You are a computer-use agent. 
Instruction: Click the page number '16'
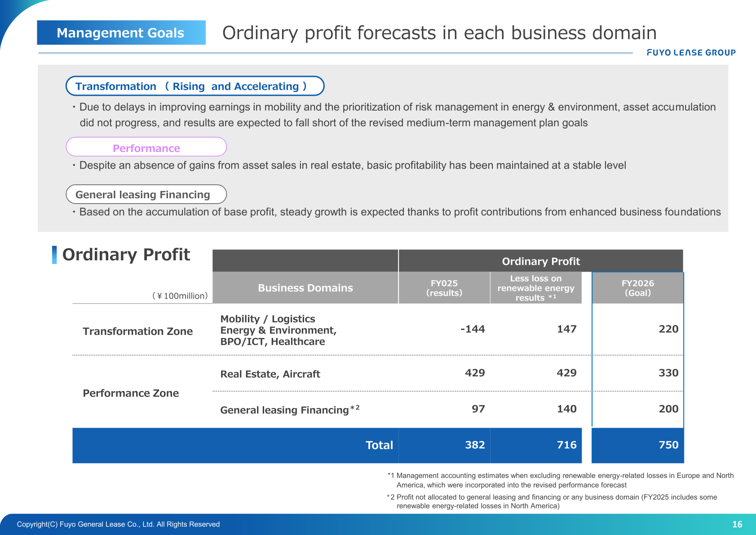737,524
